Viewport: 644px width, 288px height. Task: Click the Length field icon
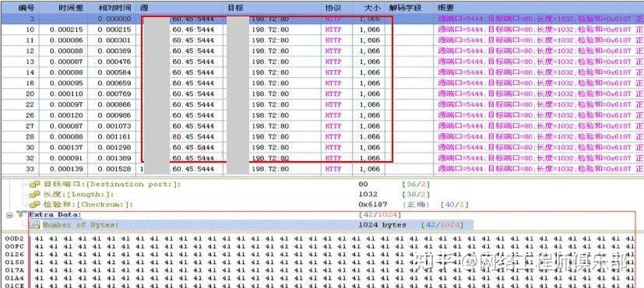(x=34, y=195)
